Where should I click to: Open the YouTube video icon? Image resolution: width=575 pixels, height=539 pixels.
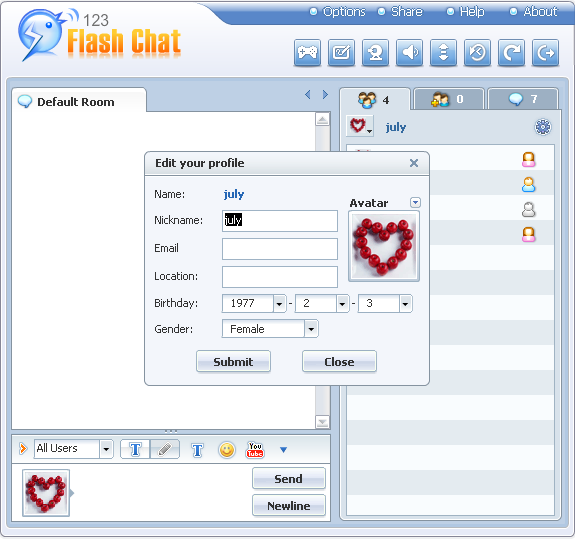pos(255,450)
